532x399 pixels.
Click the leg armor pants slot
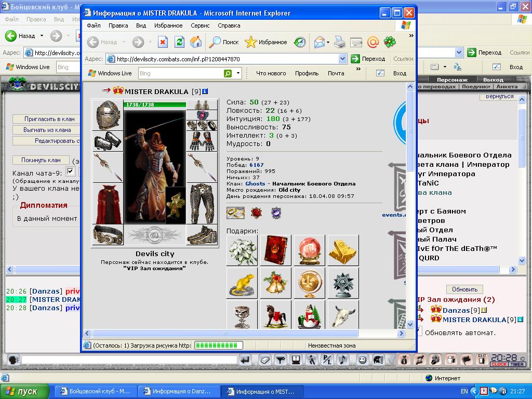[x=202, y=204]
